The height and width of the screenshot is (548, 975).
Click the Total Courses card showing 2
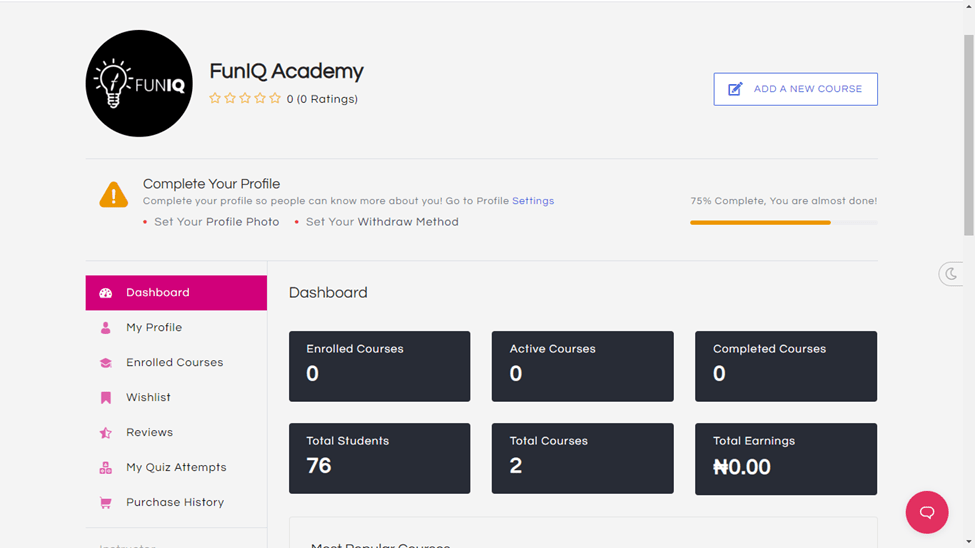pos(583,458)
